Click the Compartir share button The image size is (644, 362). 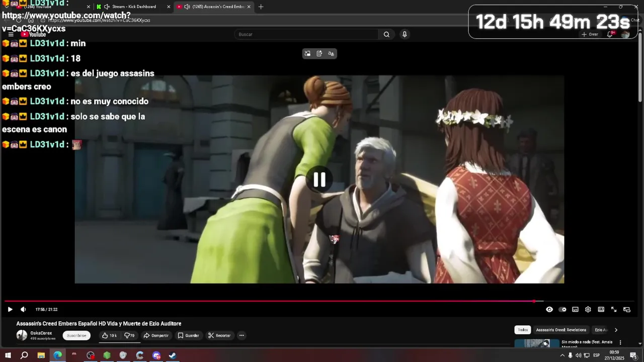[156, 335]
